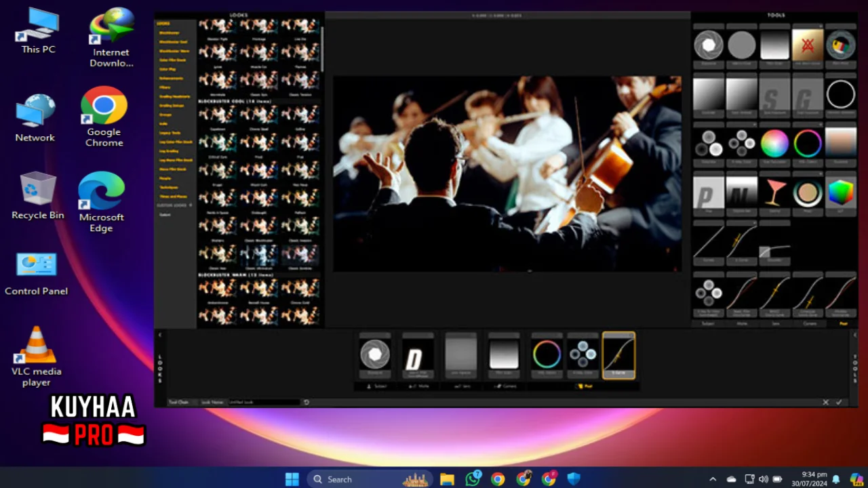The width and height of the screenshot is (868, 488).
Task: Switch to the Post tab in Tools panel
Action: pos(843,324)
